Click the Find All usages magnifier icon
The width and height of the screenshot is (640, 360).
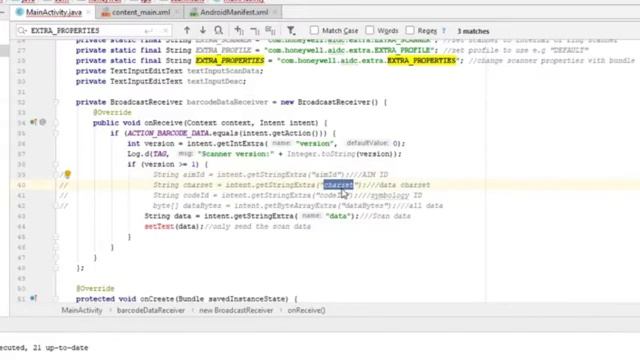click(x=219, y=31)
